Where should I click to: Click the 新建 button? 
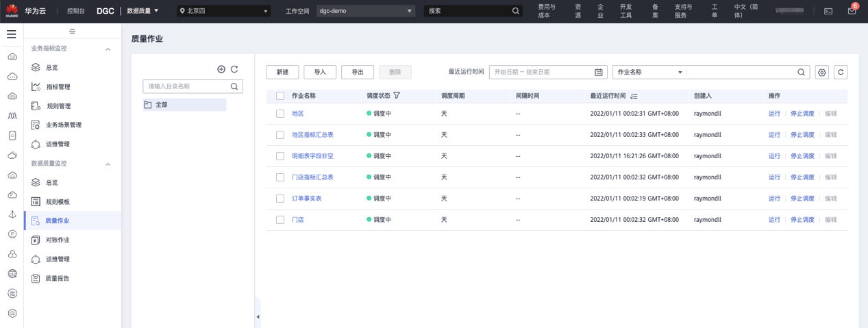tap(282, 72)
